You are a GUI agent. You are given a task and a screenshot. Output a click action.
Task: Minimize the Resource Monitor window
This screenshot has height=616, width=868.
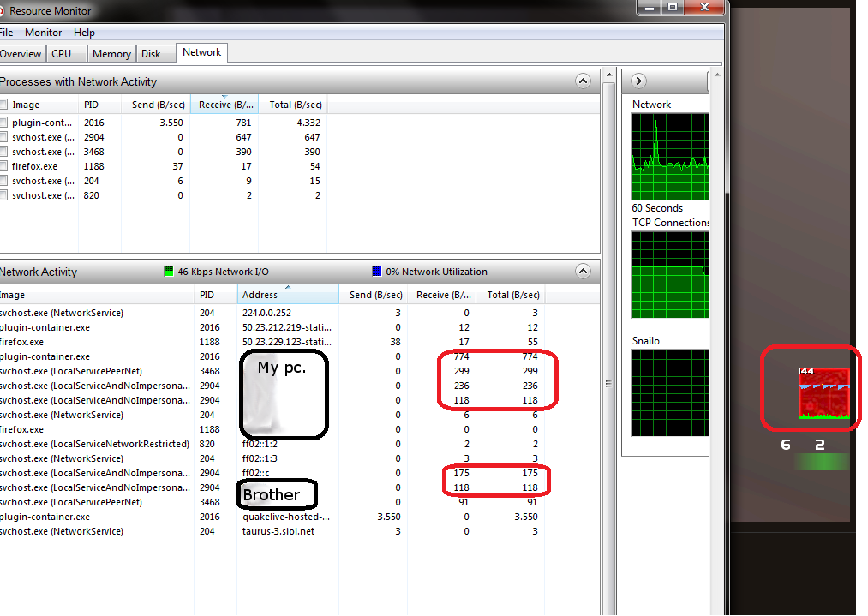coord(650,7)
